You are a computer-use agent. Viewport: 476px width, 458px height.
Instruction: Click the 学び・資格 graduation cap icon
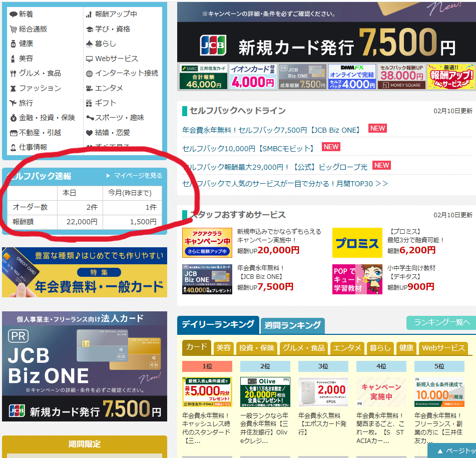point(89,29)
